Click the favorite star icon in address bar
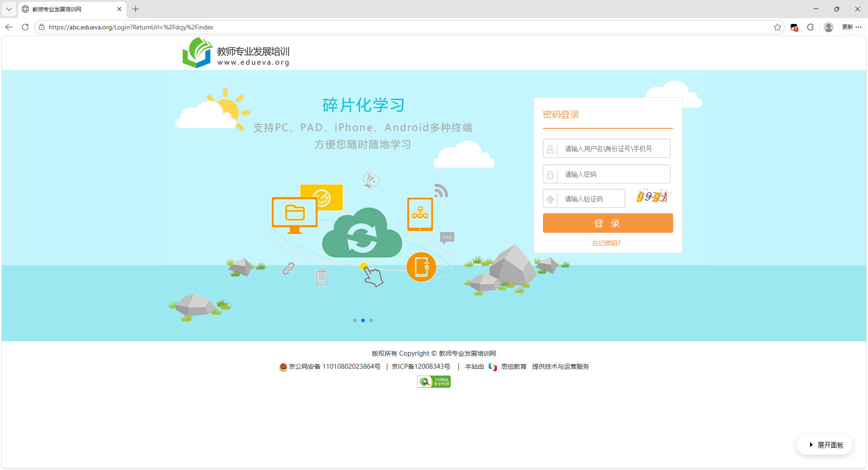This screenshot has width=868, height=470. point(777,27)
